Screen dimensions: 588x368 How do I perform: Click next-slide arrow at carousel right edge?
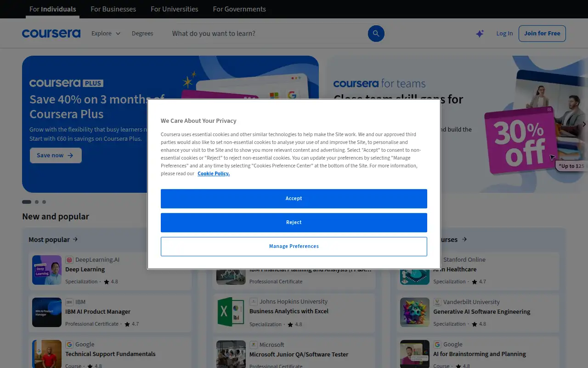(x=584, y=124)
